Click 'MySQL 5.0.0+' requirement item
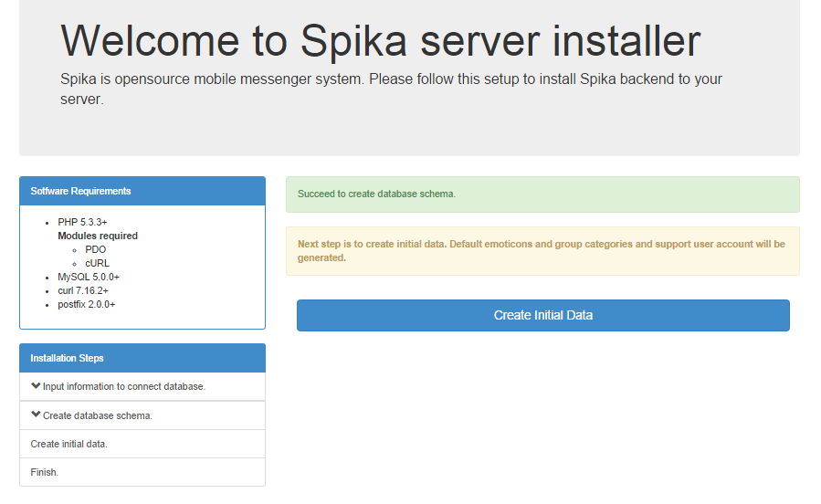This screenshot has height=504, width=821. 89,277
